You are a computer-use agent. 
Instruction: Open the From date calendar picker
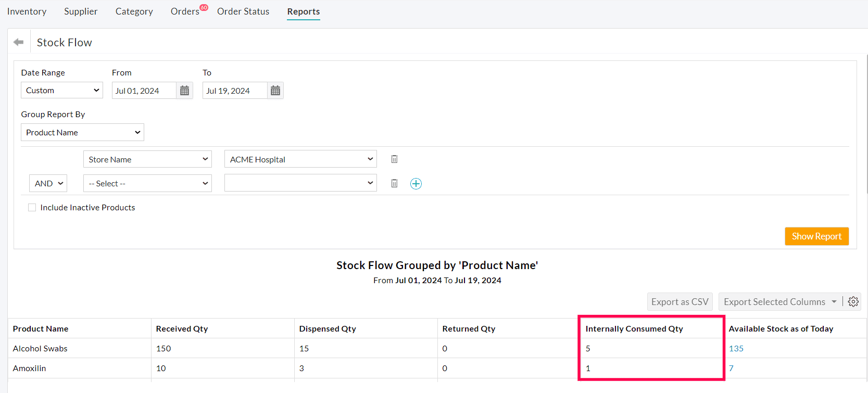pos(184,91)
